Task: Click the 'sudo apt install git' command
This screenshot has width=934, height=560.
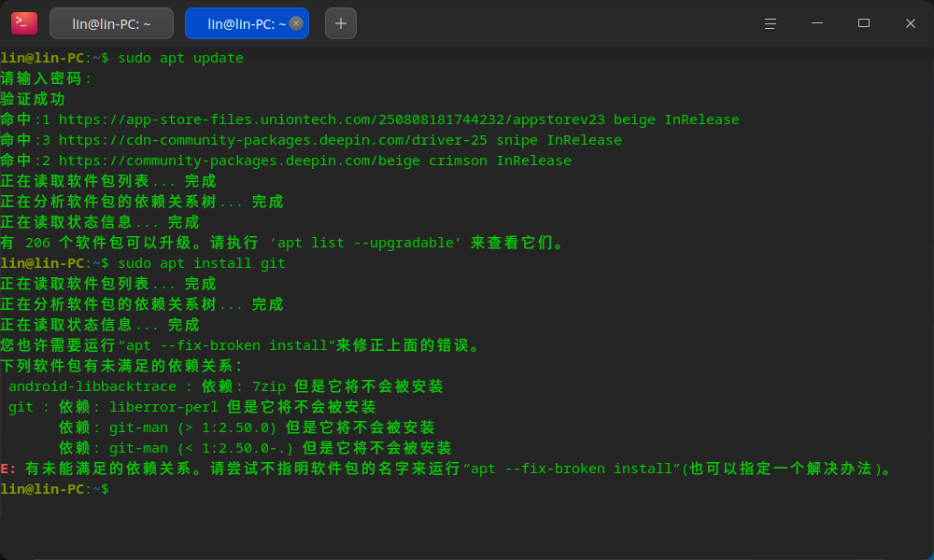Action: click(202, 263)
